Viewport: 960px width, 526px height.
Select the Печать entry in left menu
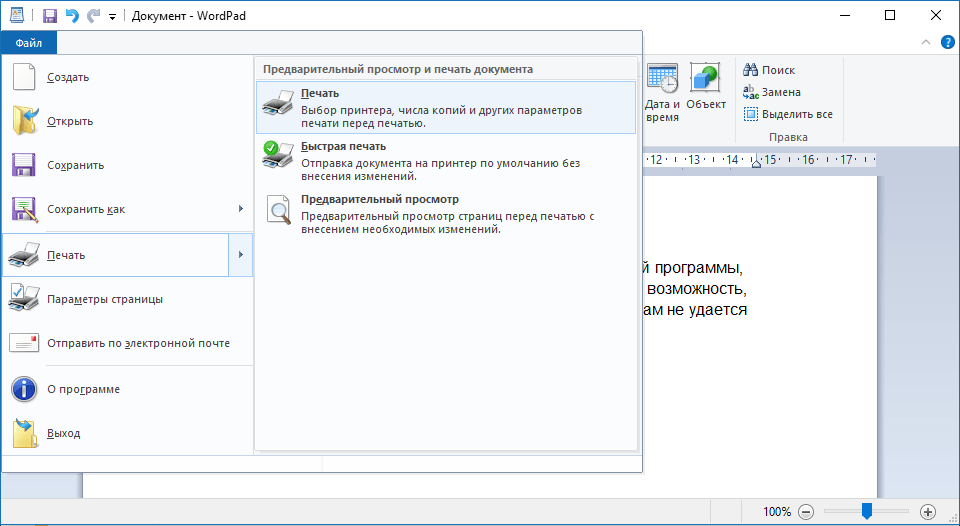(x=116, y=255)
